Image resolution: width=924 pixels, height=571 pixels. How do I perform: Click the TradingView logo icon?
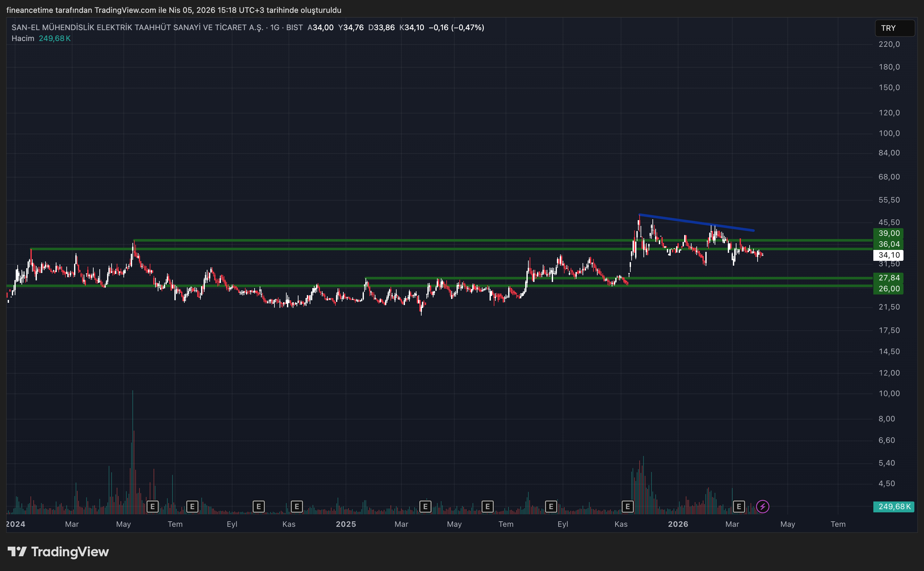click(17, 552)
